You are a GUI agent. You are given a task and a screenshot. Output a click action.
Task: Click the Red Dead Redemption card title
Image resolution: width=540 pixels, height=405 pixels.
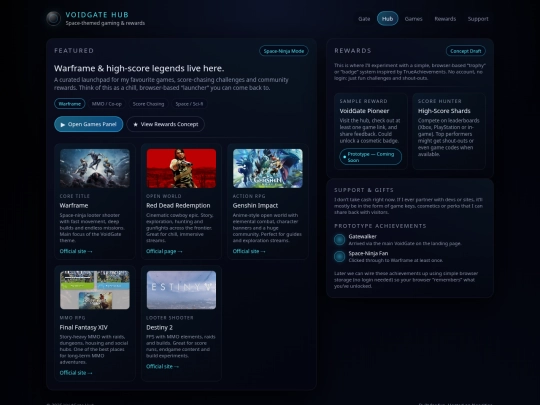click(178, 206)
